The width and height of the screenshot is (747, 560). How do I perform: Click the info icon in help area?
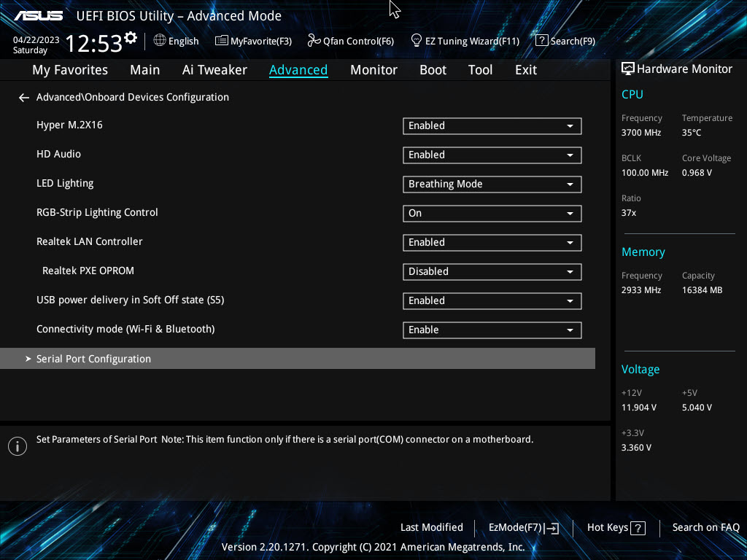17,446
